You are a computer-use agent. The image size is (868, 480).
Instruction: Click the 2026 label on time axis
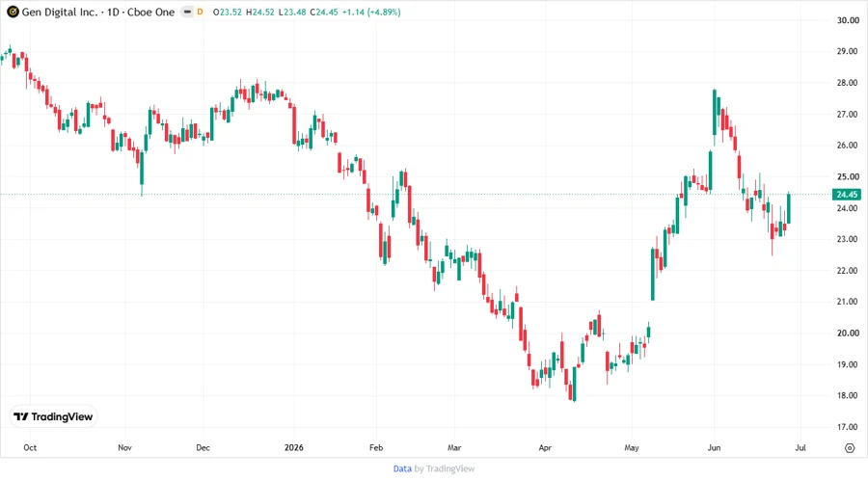click(294, 447)
